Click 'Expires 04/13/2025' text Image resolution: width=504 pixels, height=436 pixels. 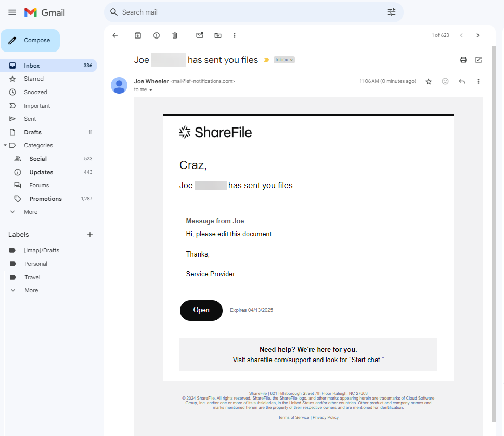251,310
